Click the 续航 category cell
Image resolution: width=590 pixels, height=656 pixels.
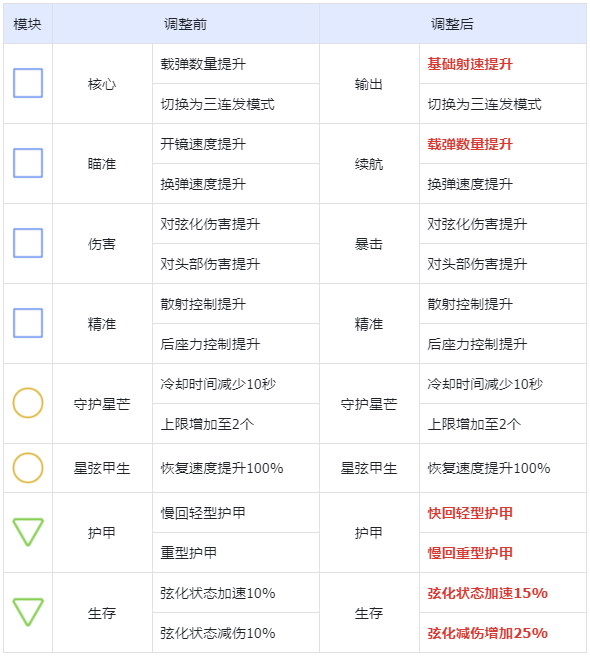coord(369,164)
